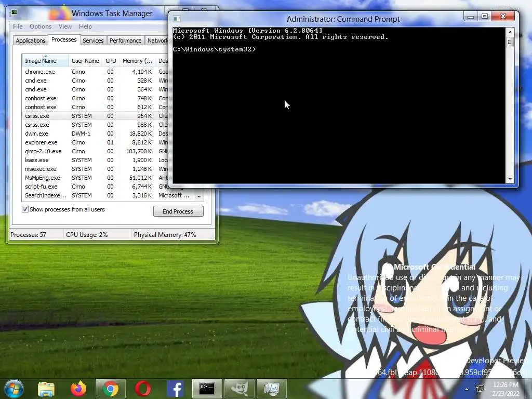
Task: Select the cmd.exe row using 328 K
Action: [96, 81]
